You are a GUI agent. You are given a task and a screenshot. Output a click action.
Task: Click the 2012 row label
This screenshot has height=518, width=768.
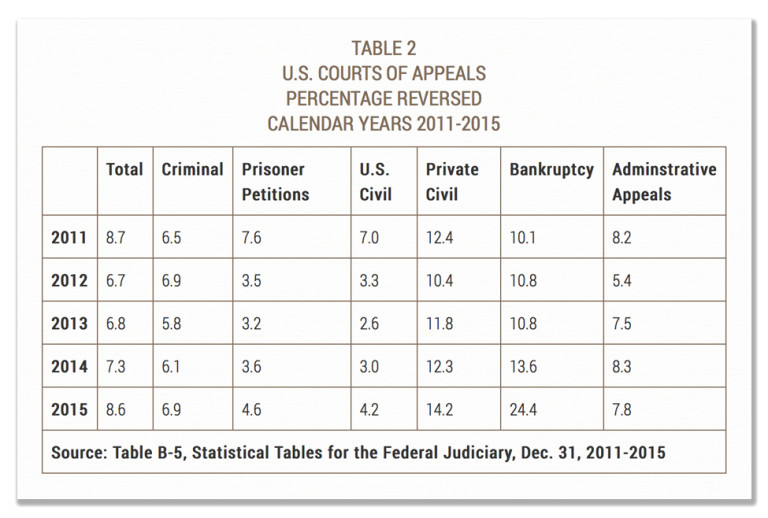69,281
